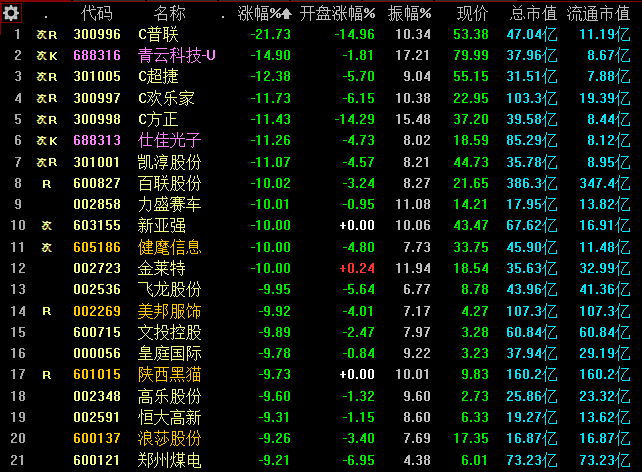Select stock name 郑州煤电
The image size is (642, 472).
coord(170,460)
